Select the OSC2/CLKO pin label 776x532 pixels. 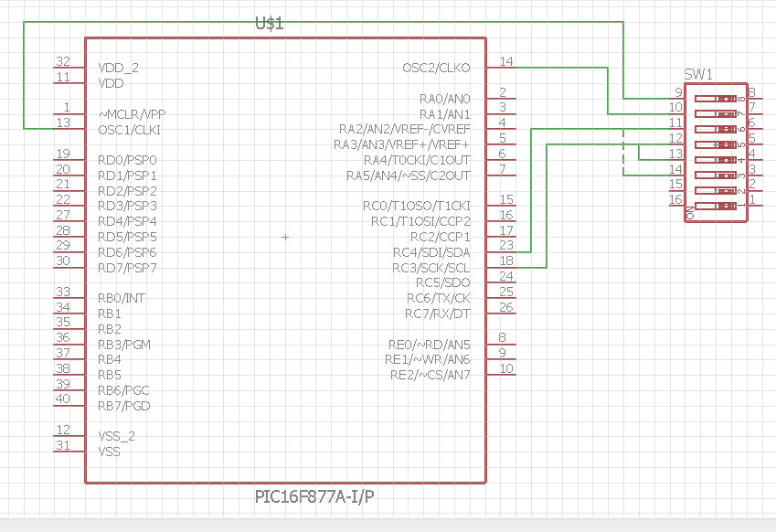(436, 68)
